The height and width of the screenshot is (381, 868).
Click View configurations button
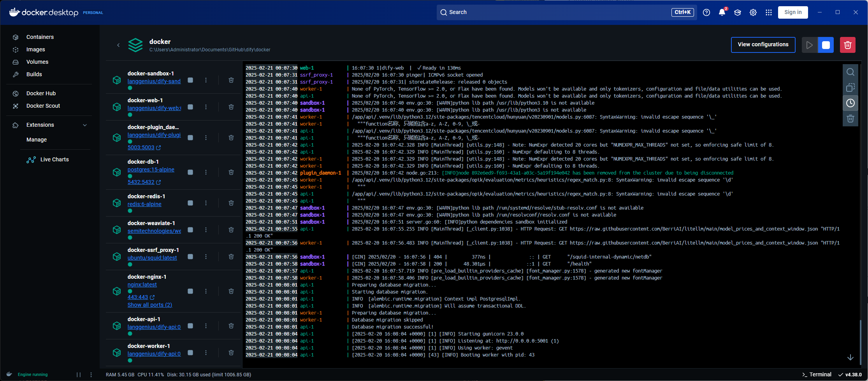[763, 45]
